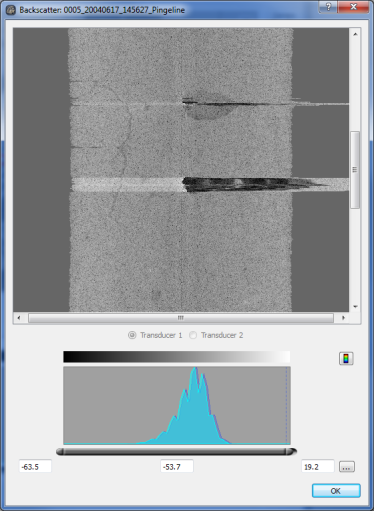This screenshot has width=374, height=511.
Task: Click the middle value field showing -53.7
Action: point(177,466)
